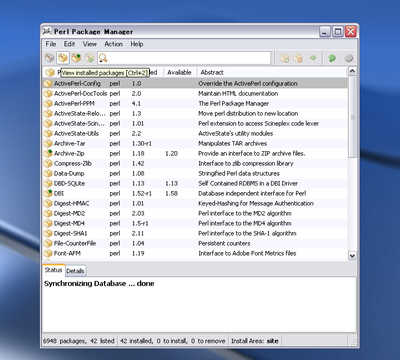The width and height of the screenshot is (400, 360).
Task: Click the package icon column header
Action: (x=50, y=72)
